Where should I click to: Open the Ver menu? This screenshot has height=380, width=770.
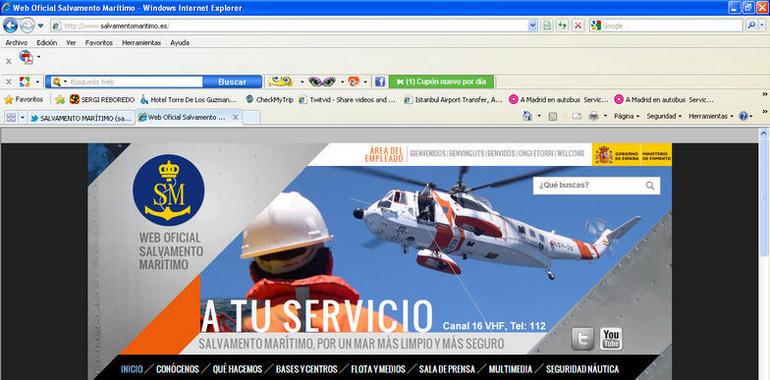[71, 43]
